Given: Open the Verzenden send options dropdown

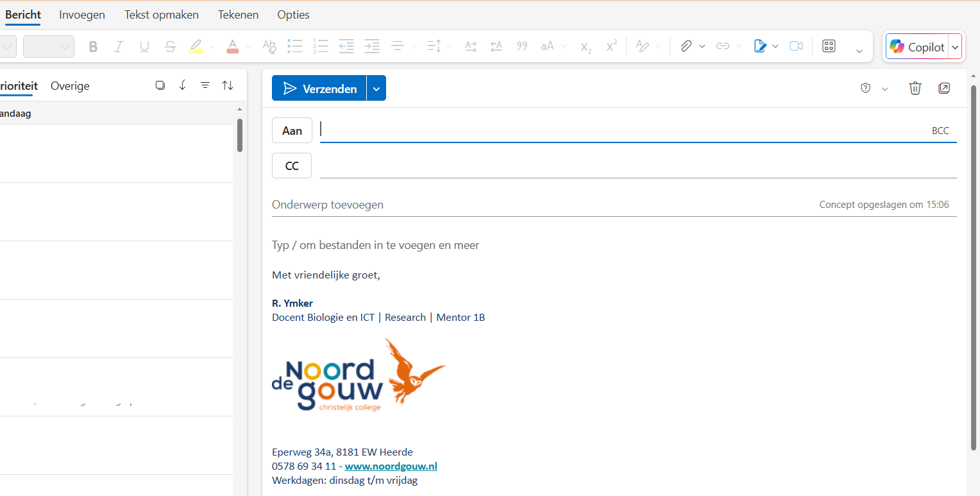Looking at the screenshot, I should (x=376, y=89).
